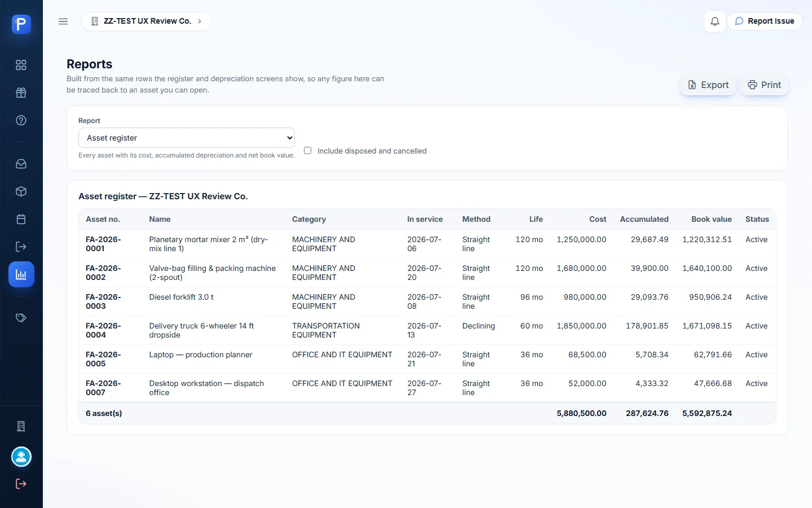This screenshot has width=812, height=508.
Task: Click cost value 1,680,000.00
Action: coord(581,268)
